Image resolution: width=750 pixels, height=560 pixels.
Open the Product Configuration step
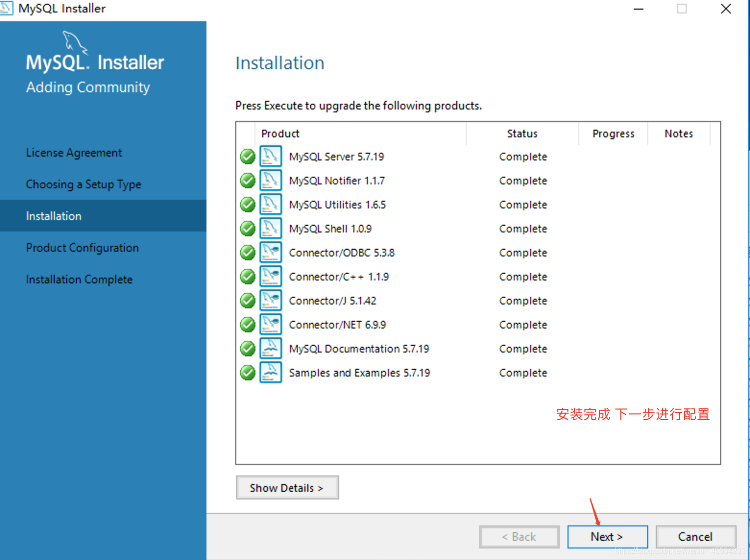[x=82, y=248]
